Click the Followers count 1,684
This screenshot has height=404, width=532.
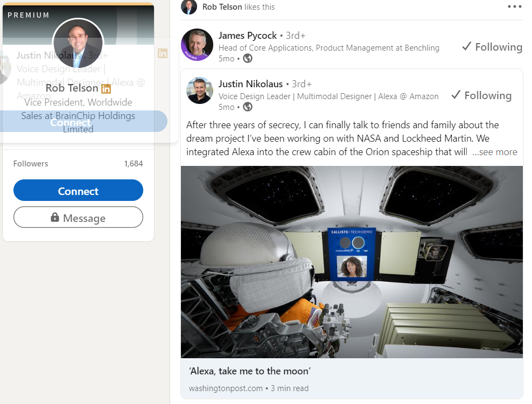tap(133, 164)
